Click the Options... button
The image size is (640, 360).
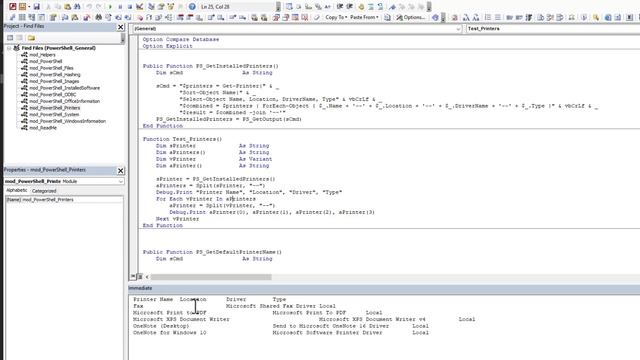(x=411, y=17)
